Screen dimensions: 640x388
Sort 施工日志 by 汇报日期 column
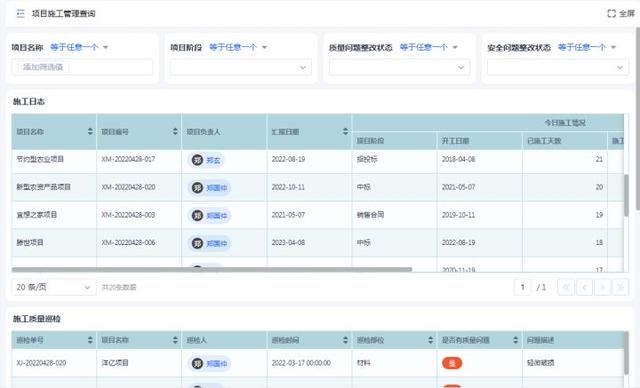click(x=345, y=131)
